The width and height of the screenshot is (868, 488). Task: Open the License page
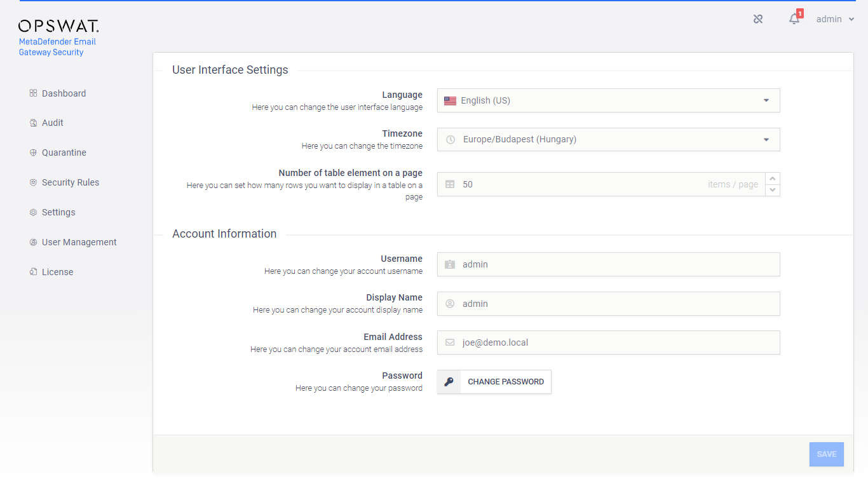pos(58,272)
